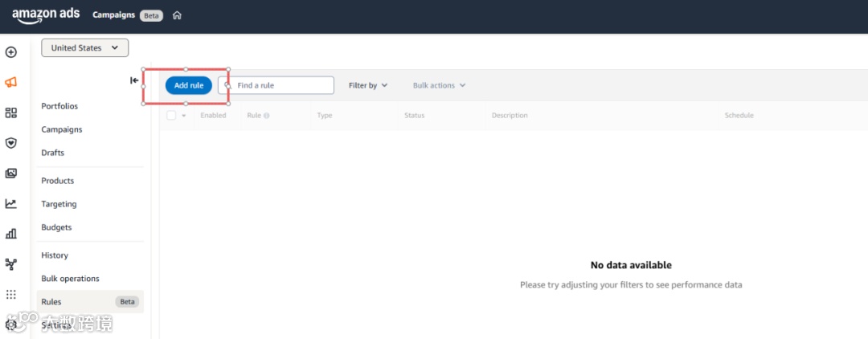Open the bar chart icon in sidebar
Screen dimensions: 868x339
[11, 234]
